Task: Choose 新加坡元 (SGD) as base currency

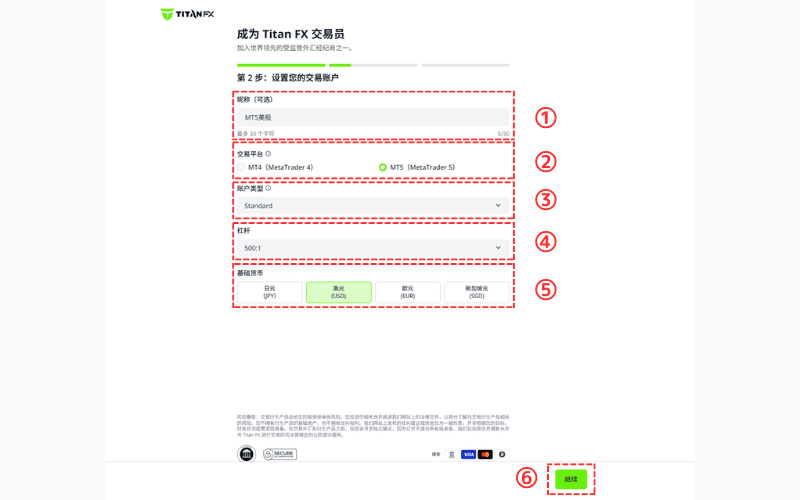Action: [477, 292]
